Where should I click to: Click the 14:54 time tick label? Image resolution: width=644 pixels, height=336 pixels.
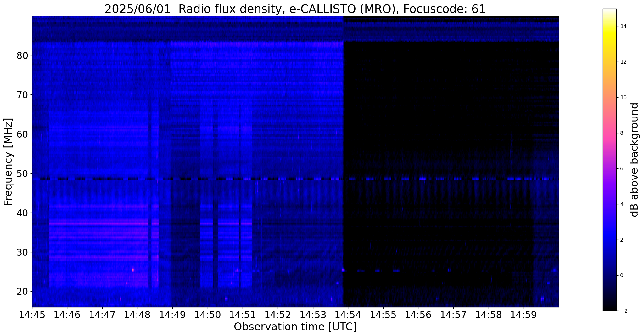(x=348, y=315)
